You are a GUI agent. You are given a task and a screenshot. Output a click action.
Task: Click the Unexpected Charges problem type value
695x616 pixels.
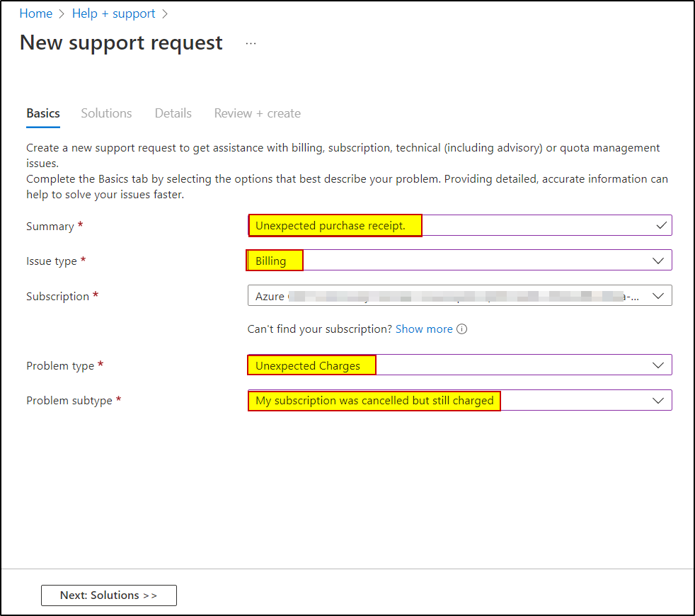coord(311,365)
